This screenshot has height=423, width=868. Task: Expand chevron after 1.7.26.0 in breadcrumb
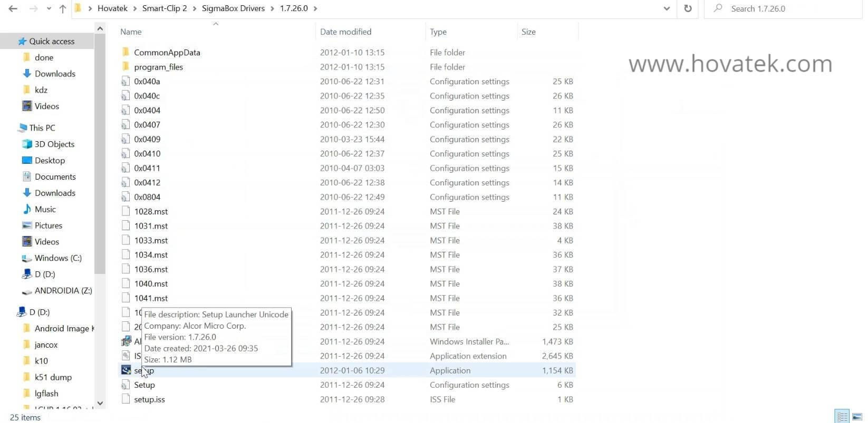(x=315, y=8)
